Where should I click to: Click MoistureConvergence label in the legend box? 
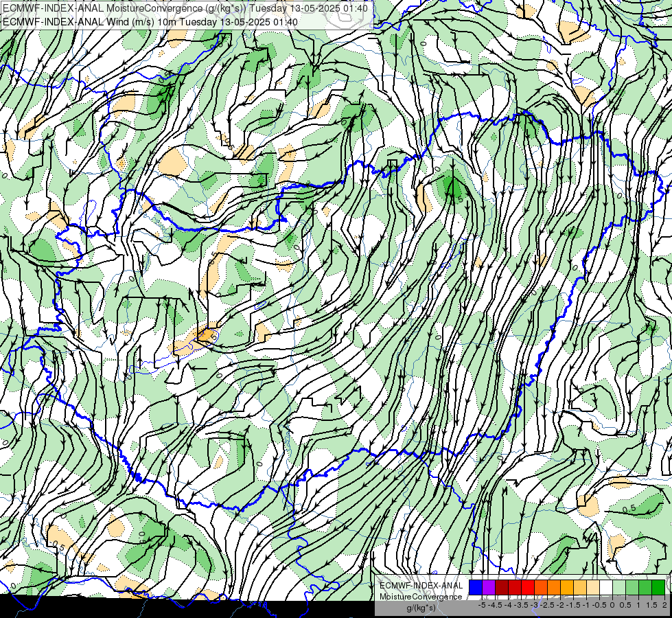coord(421,597)
